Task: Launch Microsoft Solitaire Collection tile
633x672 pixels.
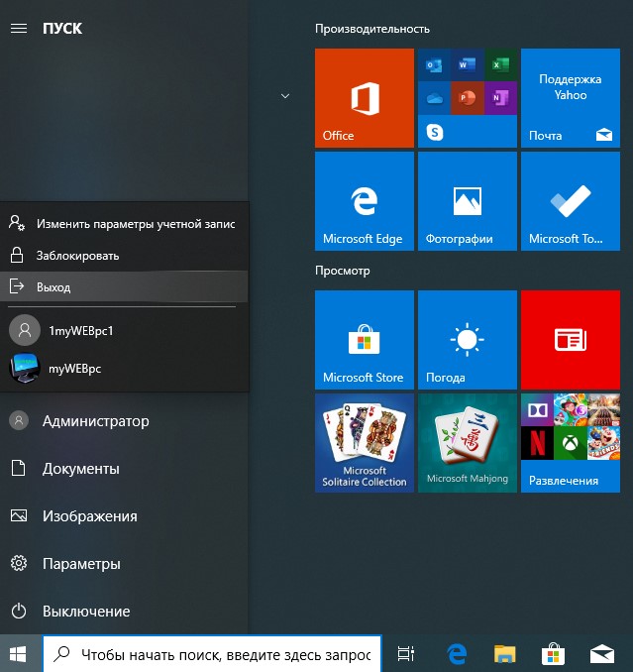Action: pos(364,443)
